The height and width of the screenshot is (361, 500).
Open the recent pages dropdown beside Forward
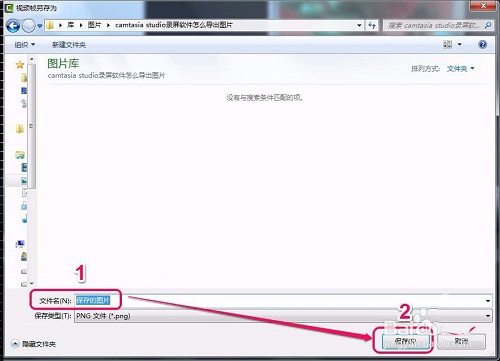point(39,26)
